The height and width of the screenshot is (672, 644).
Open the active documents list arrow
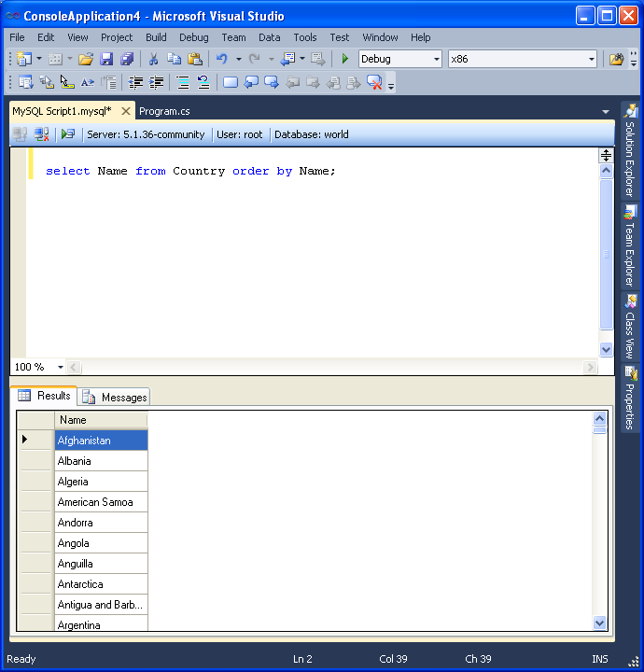(605, 112)
